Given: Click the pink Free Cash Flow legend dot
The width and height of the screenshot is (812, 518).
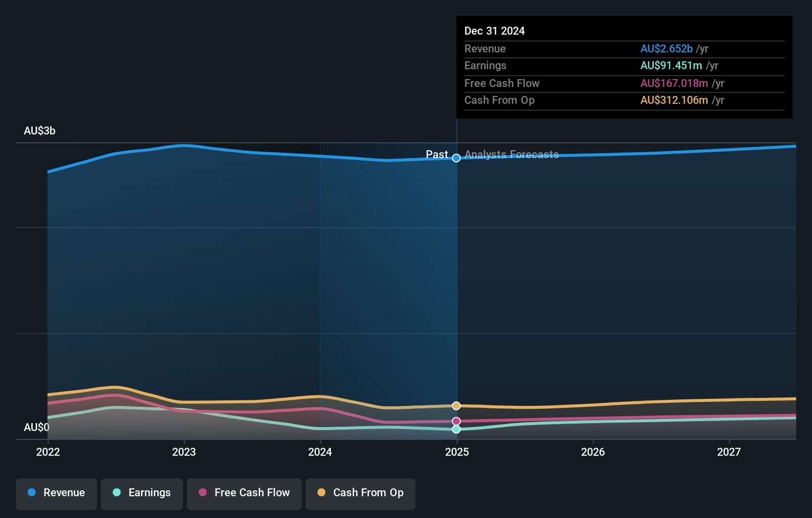Looking at the screenshot, I should tap(202, 493).
